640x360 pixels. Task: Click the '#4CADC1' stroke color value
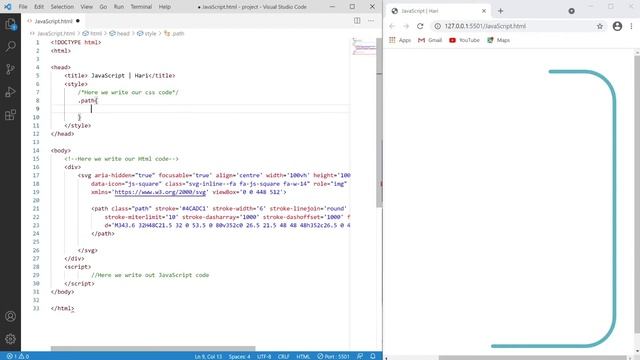coord(193,209)
